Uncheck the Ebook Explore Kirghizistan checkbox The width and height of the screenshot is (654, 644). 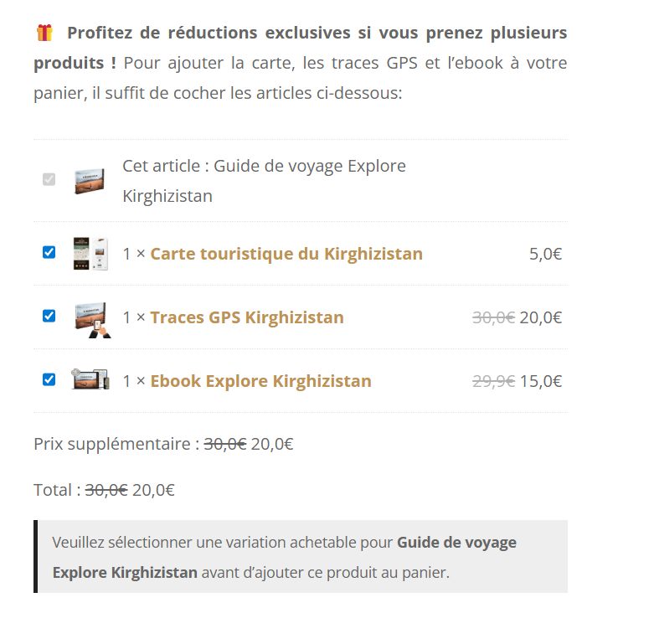click(x=49, y=379)
